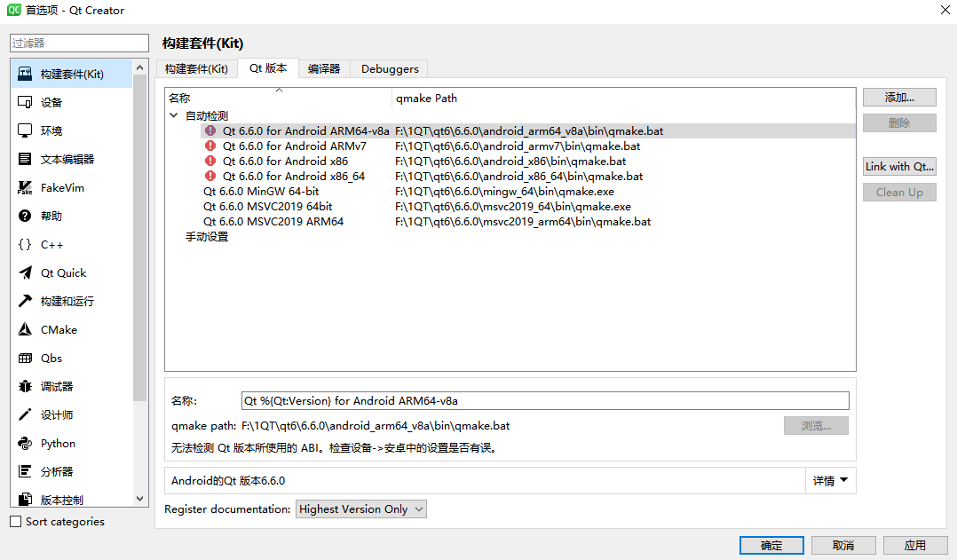The width and height of the screenshot is (957, 560).
Task: Click the Android的Qt 版本6.6.0 summary text
Action: [228, 481]
